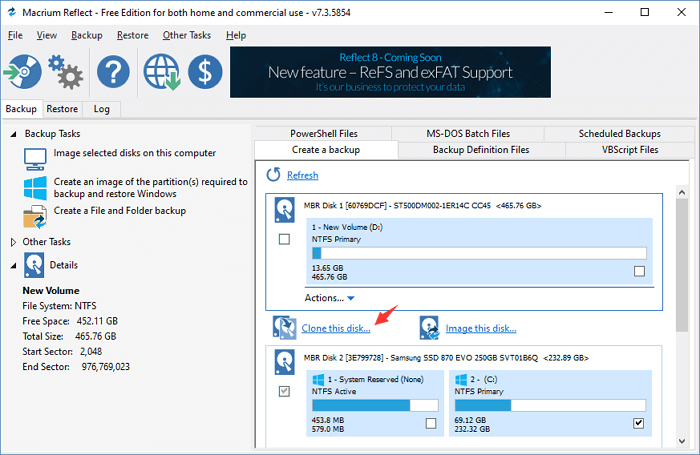Click the File and Folder backup icon
This screenshot has height=455, width=700.
tap(35, 214)
